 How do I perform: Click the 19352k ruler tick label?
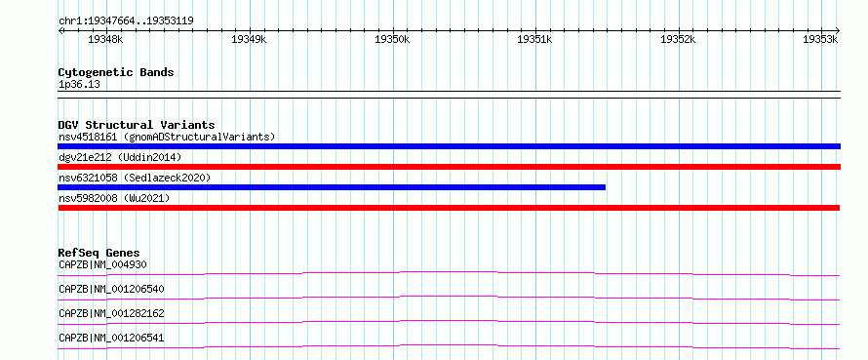click(x=678, y=39)
